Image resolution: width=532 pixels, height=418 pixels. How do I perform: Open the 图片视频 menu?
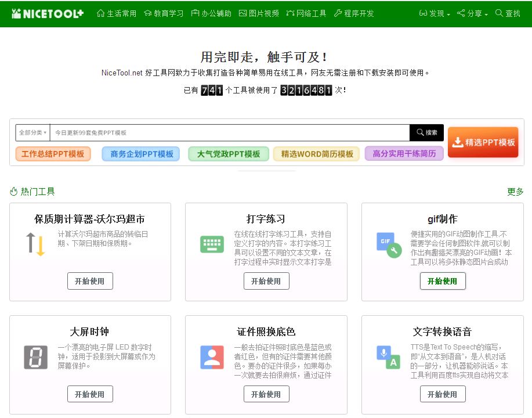point(259,13)
